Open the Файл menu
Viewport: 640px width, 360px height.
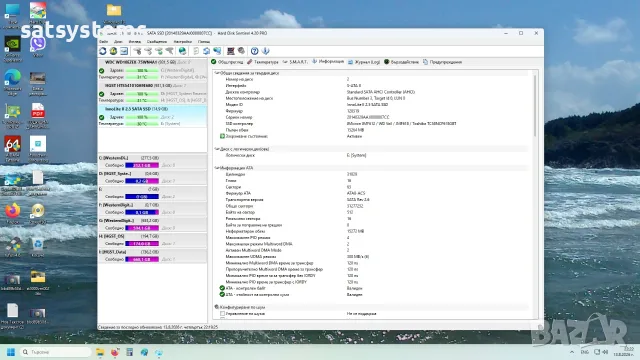pos(104,42)
